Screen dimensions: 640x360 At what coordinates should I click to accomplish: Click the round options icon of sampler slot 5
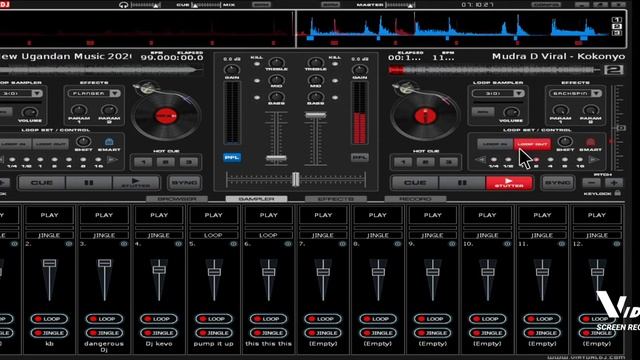(233, 244)
